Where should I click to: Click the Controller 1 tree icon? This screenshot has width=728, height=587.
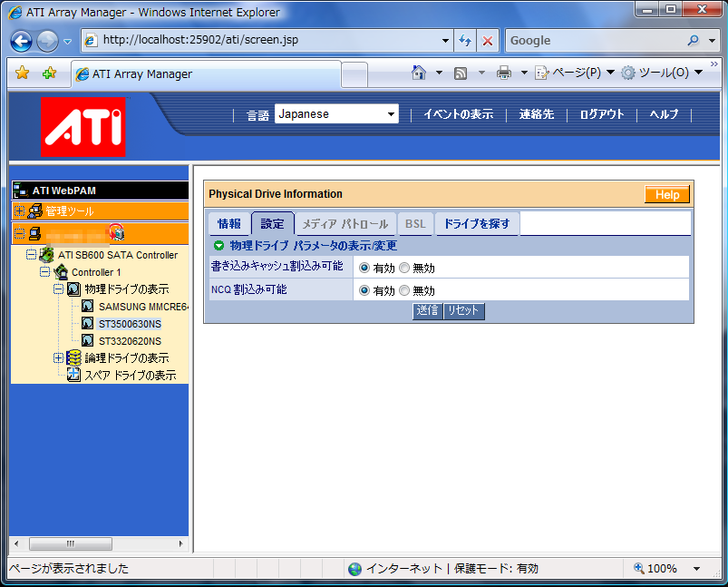tap(61, 272)
